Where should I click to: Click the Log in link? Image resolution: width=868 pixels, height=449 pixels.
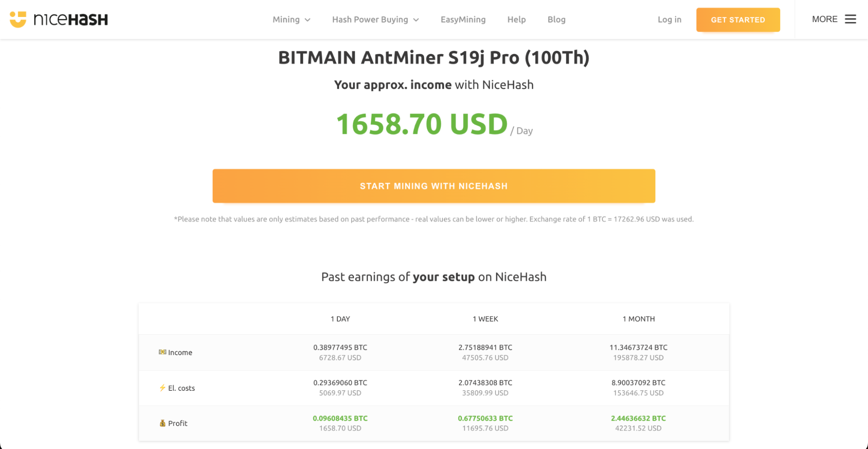click(669, 20)
